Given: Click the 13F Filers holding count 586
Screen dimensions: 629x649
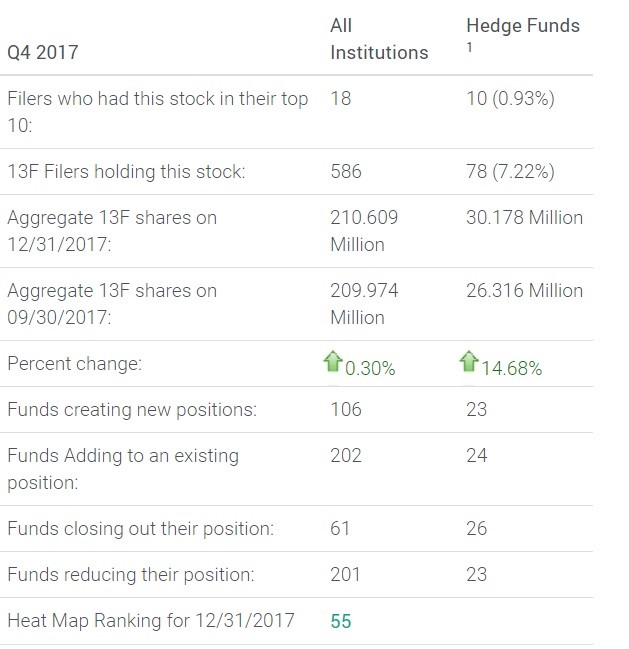Looking at the screenshot, I should 346,172.
